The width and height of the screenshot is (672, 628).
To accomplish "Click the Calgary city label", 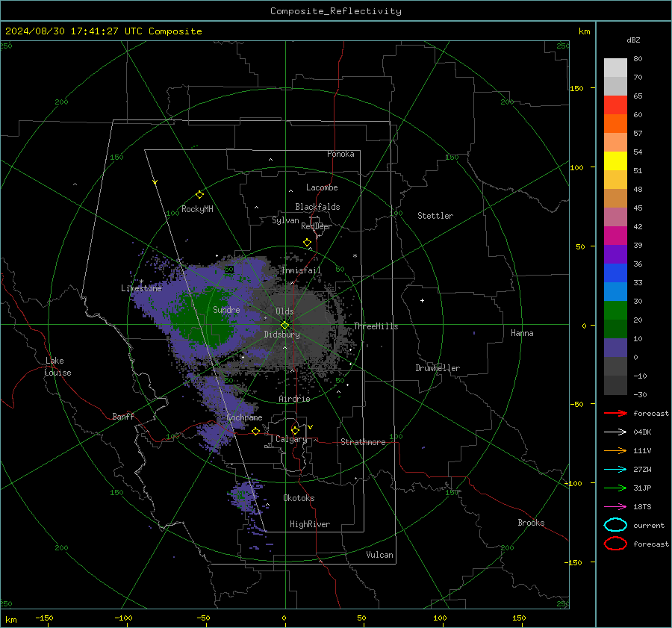I will [x=291, y=439].
